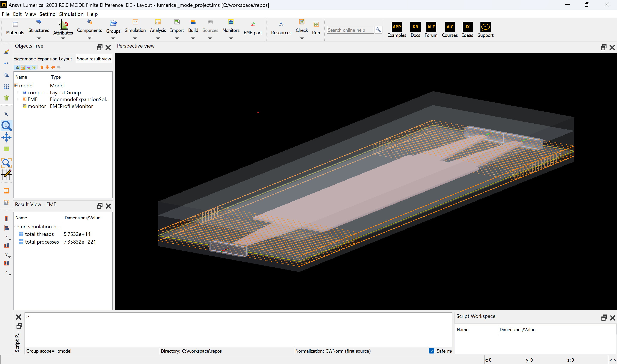The width and height of the screenshot is (617, 364).
Task: Open the Simulation menu
Action: pos(71,14)
